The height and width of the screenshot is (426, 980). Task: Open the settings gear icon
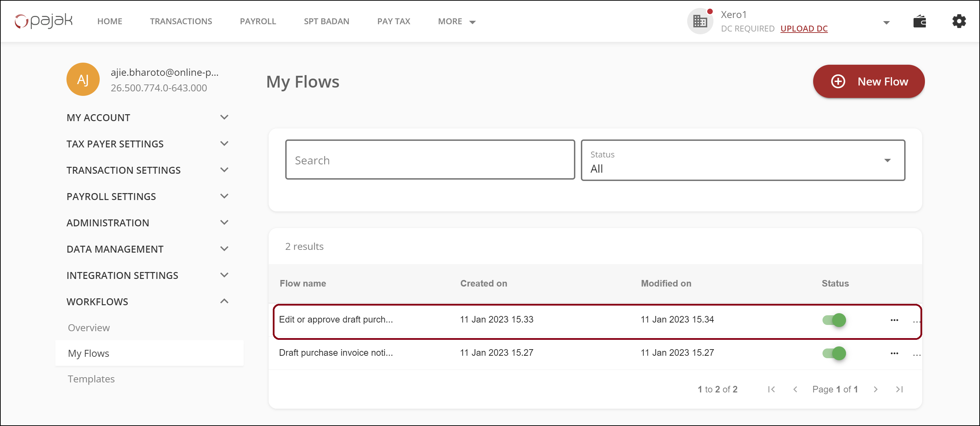(x=959, y=21)
